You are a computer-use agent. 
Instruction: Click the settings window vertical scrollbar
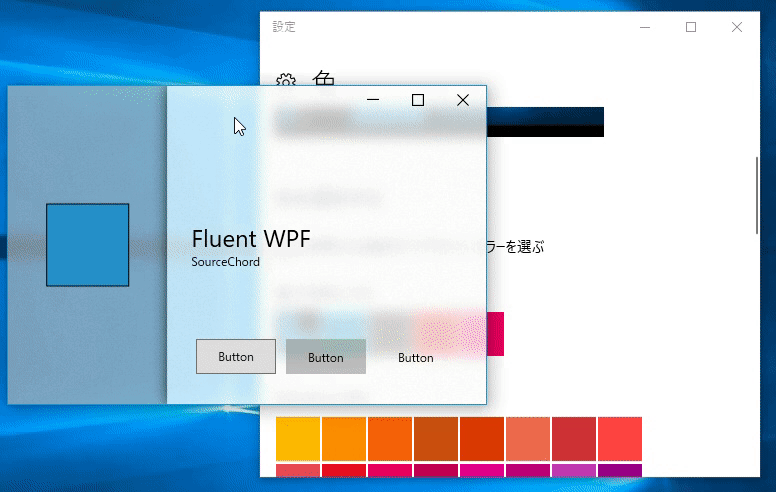click(x=757, y=196)
